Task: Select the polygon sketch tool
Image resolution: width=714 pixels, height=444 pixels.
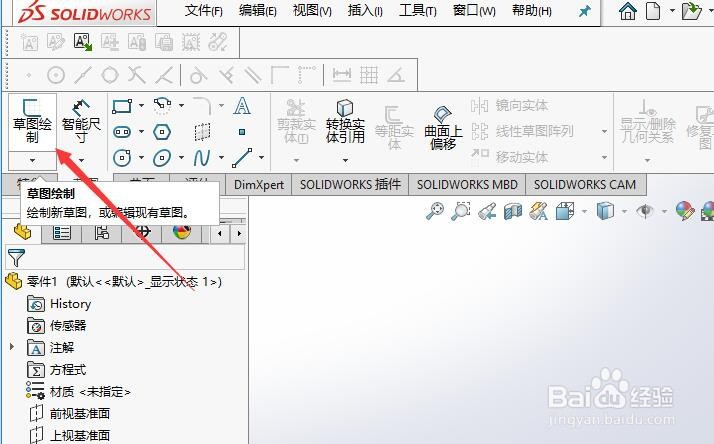Action: point(162,132)
